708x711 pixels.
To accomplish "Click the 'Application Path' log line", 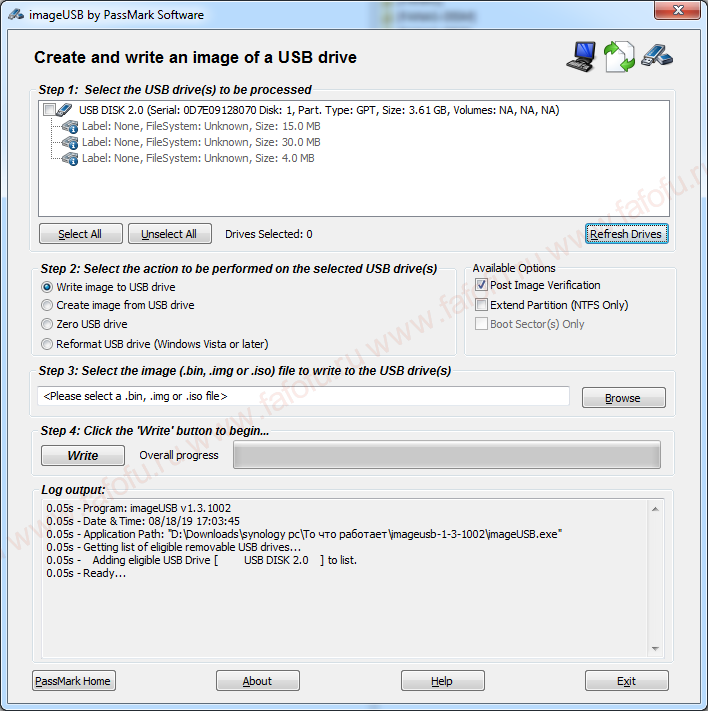I will click(x=304, y=535).
